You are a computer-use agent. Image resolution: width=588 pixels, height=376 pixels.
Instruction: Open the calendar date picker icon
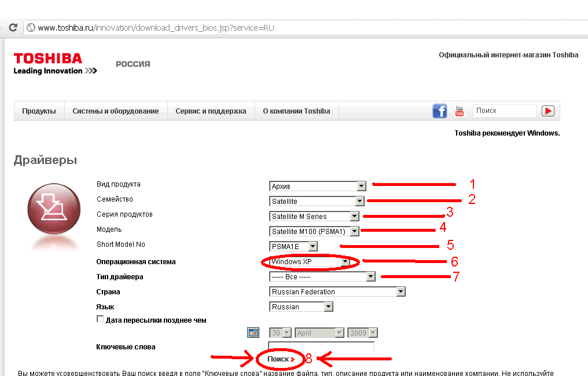[253, 333]
